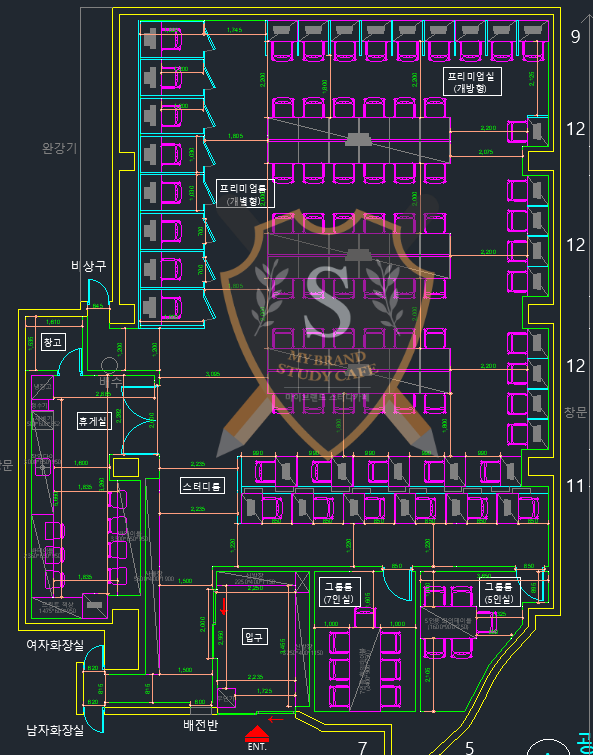593x755 pixels.
Task: Select the 그룹룸 (5인실) label
Action: [500, 592]
